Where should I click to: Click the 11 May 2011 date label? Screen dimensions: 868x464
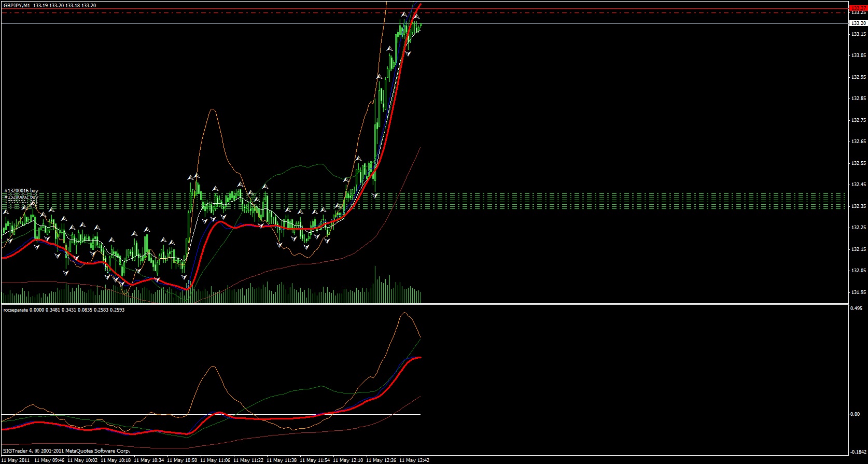click(16, 460)
